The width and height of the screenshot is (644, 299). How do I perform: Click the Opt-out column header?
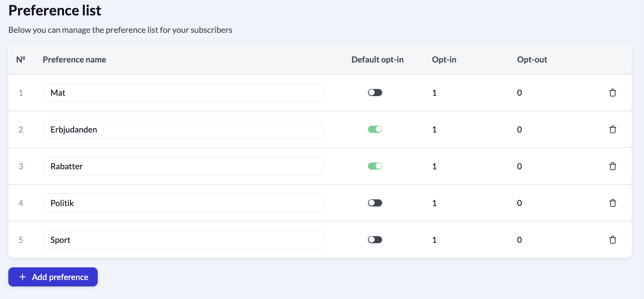click(532, 60)
